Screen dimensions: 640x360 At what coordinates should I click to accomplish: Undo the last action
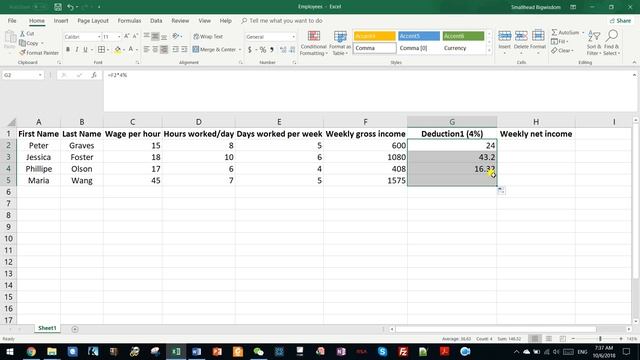click(70, 7)
